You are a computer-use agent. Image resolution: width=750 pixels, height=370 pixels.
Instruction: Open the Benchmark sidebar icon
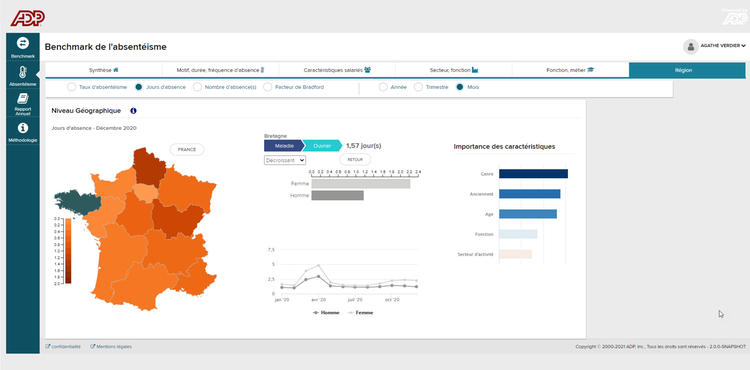[22, 43]
